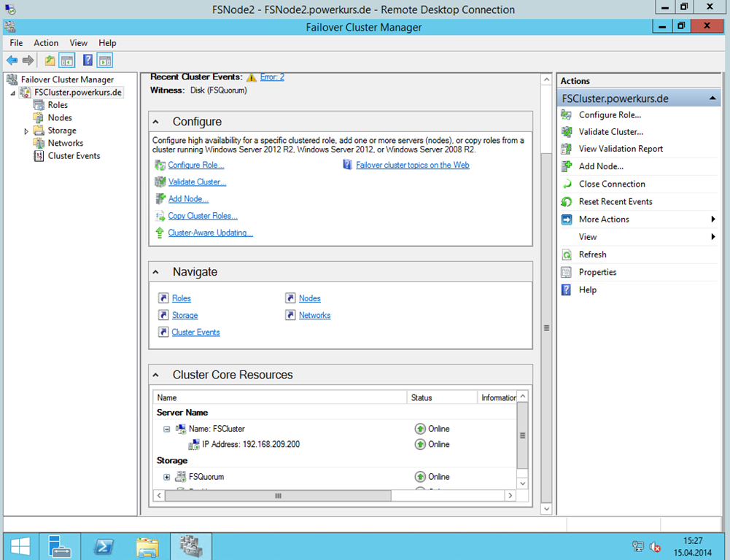730x560 pixels.
Task: Click the Roles link in Navigate section
Action: click(182, 298)
